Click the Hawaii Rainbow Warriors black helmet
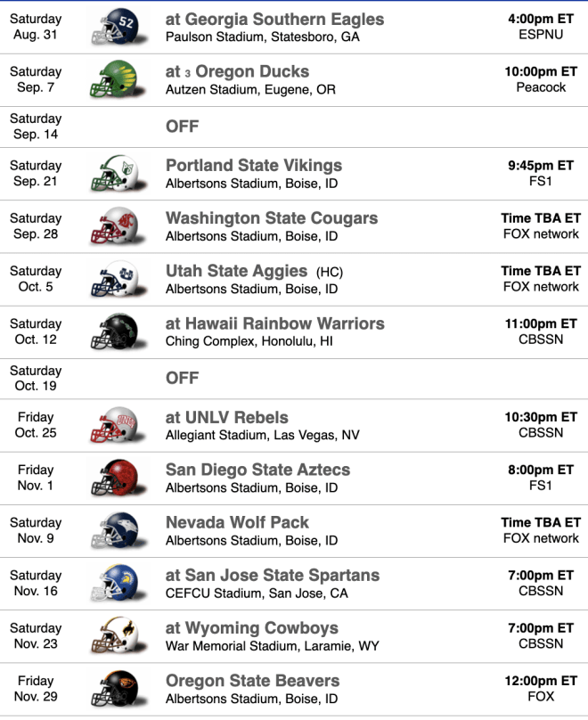 [118, 331]
